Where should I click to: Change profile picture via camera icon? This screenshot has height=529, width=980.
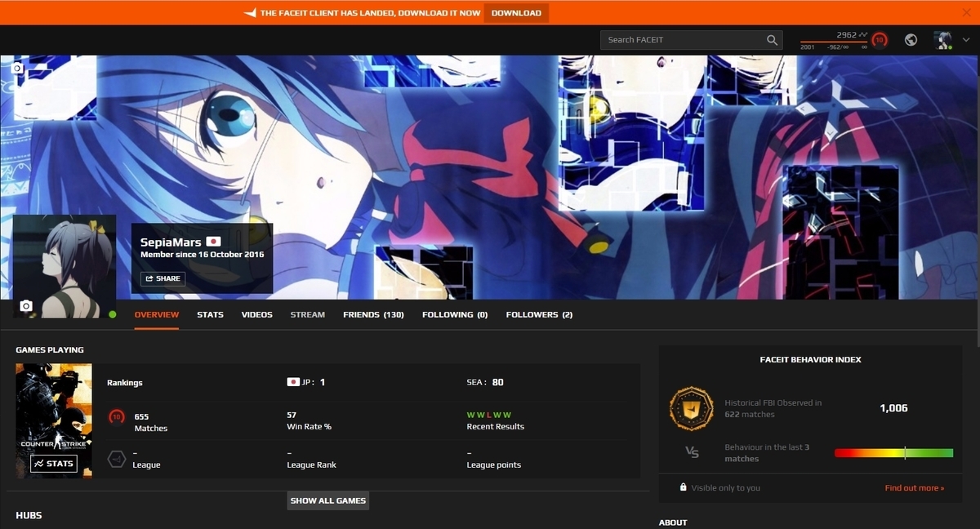(26, 305)
